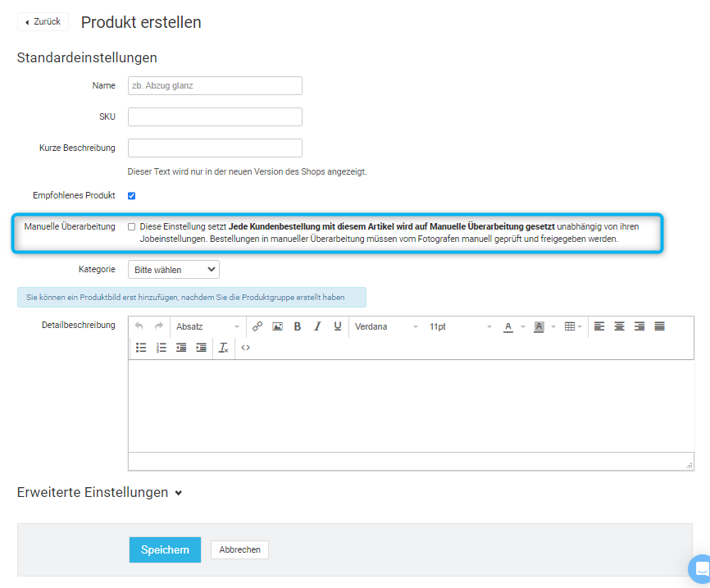
Task: Enable the Manuelle Überarbeitung checkbox
Action: pyautogui.click(x=132, y=227)
